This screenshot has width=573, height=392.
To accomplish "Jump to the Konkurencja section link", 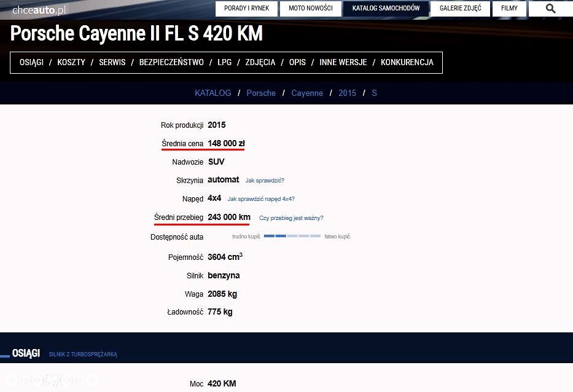I will 407,63.
